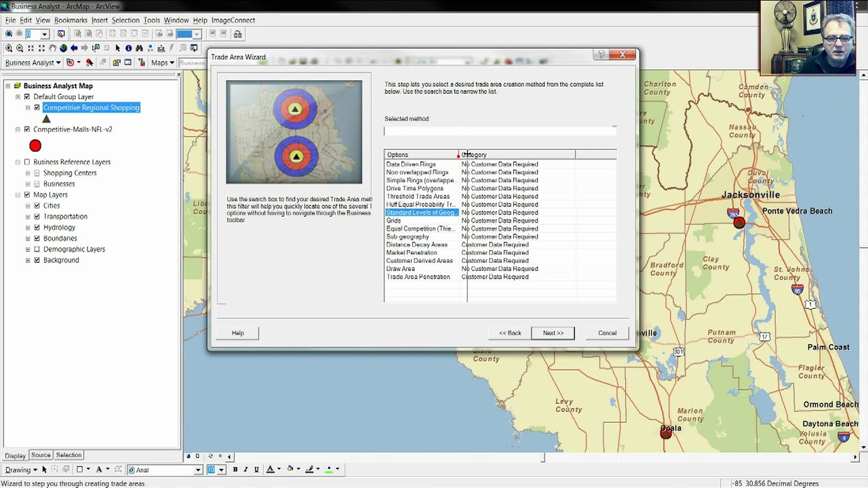This screenshot has width=868, height=488.
Task: Open the Arial font name dropdown
Action: (x=198, y=470)
